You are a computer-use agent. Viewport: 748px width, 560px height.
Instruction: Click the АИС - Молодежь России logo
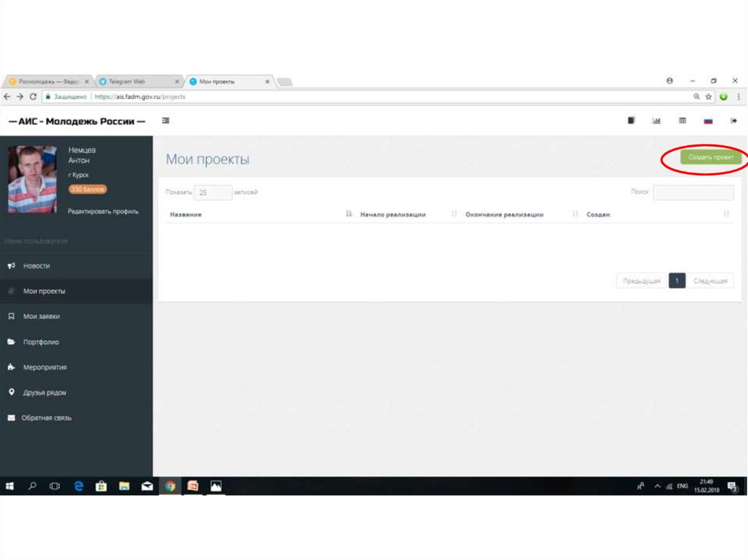(x=77, y=121)
